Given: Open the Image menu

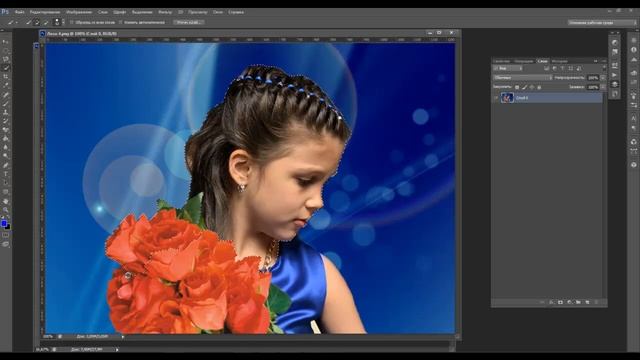Looking at the screenshot, I should coord(79,12).
